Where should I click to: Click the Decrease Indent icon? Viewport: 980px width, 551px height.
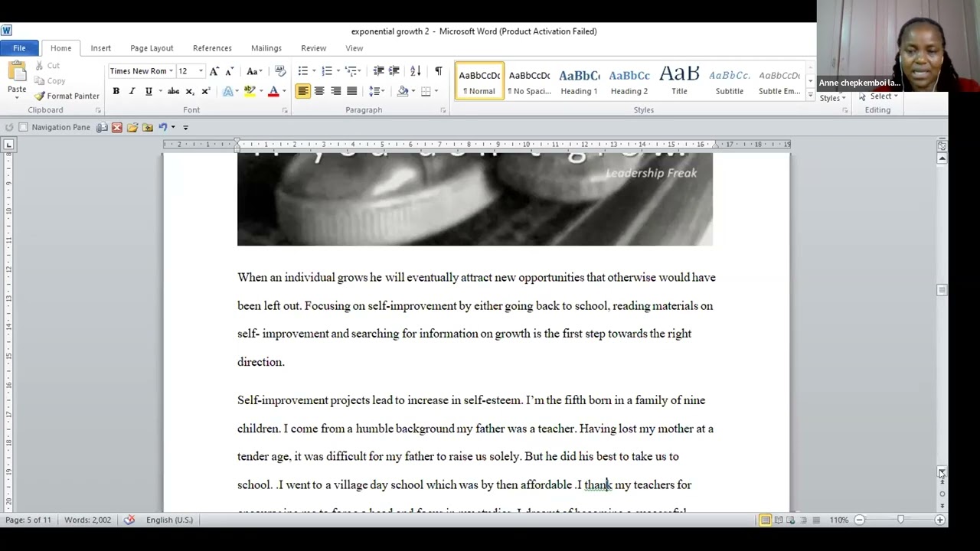point(378,71)
